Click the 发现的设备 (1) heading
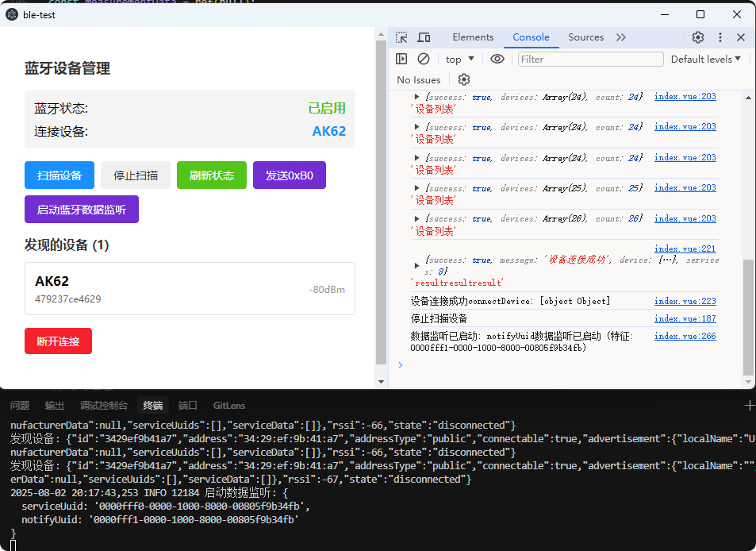 (x=67, y=245)
